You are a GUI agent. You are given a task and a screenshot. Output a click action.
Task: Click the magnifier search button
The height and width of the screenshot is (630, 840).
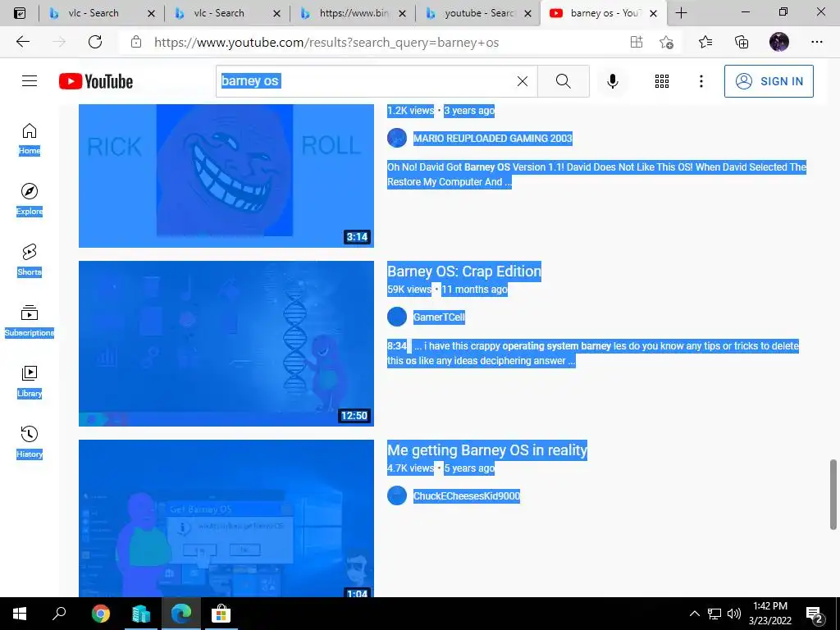563,81
